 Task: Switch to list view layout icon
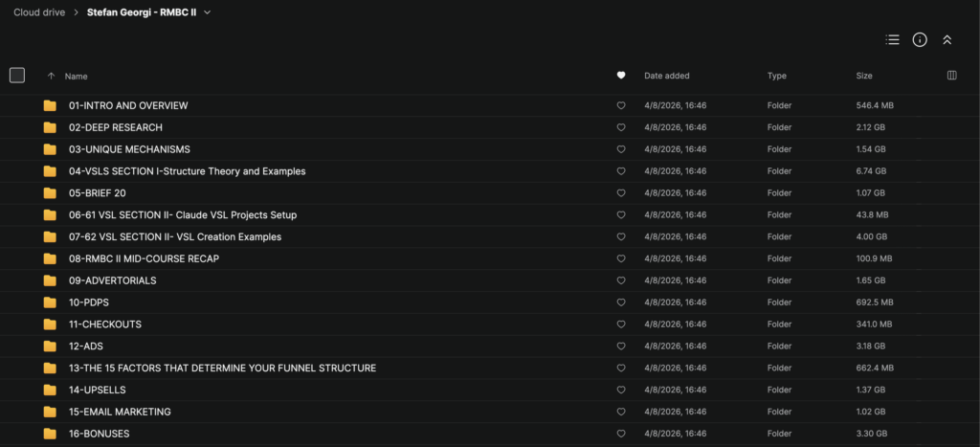tap(892, 40)
